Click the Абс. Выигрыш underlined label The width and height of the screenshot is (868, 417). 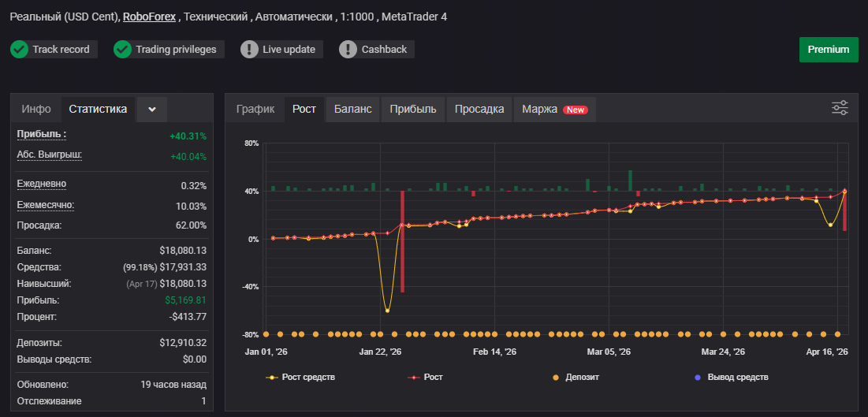(x=49, y=154)
